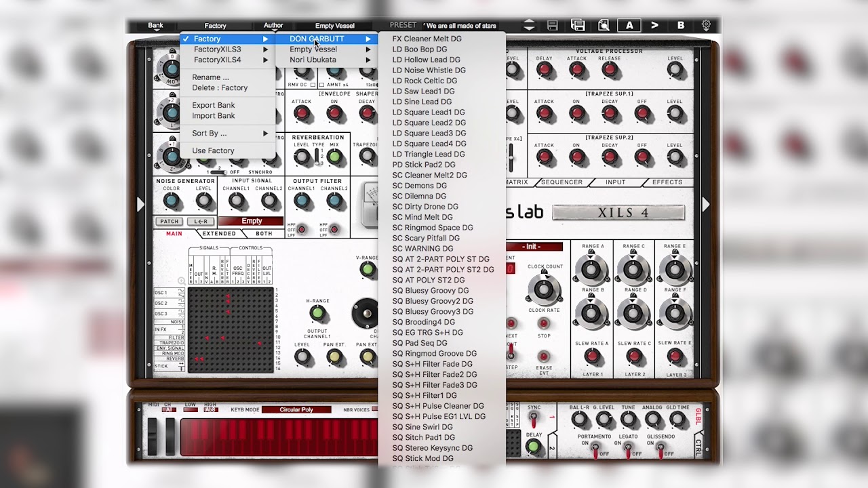The image size is (868, 488).
Task: Click the L←R button
Action: click(201, 222)
